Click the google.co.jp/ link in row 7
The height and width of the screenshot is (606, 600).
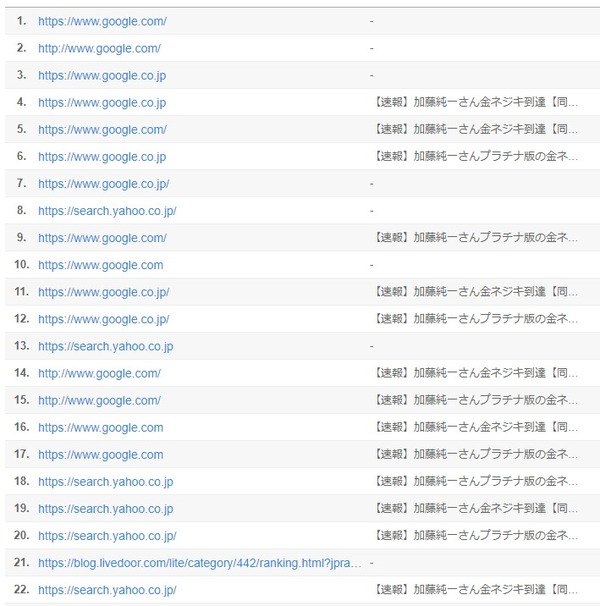[x=104, y=184]
